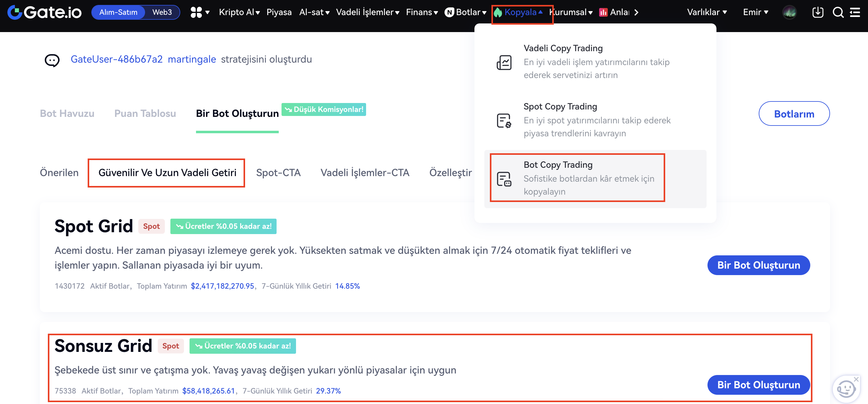868x404 pixels.
Task: Expand the Varlıklar dropdown
Action: coord(707,12)
